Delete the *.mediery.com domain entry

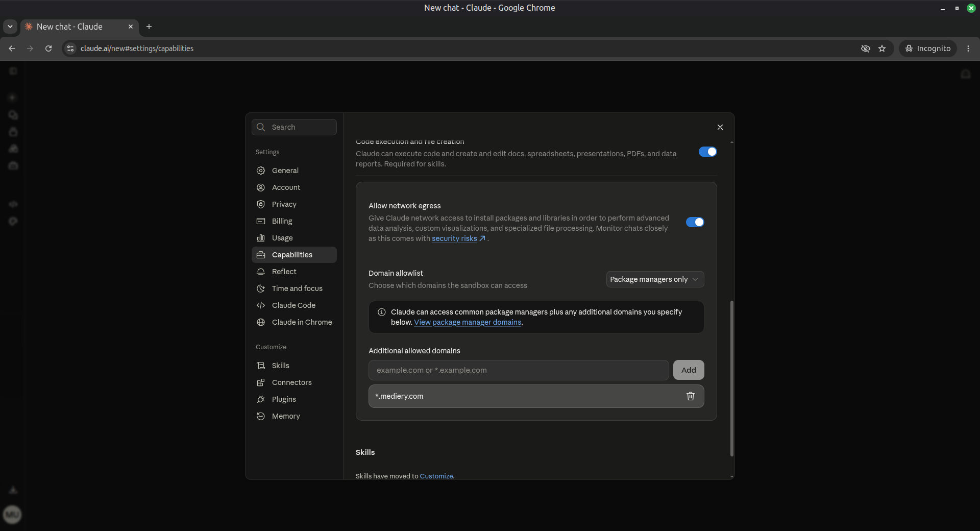[690, 396]
